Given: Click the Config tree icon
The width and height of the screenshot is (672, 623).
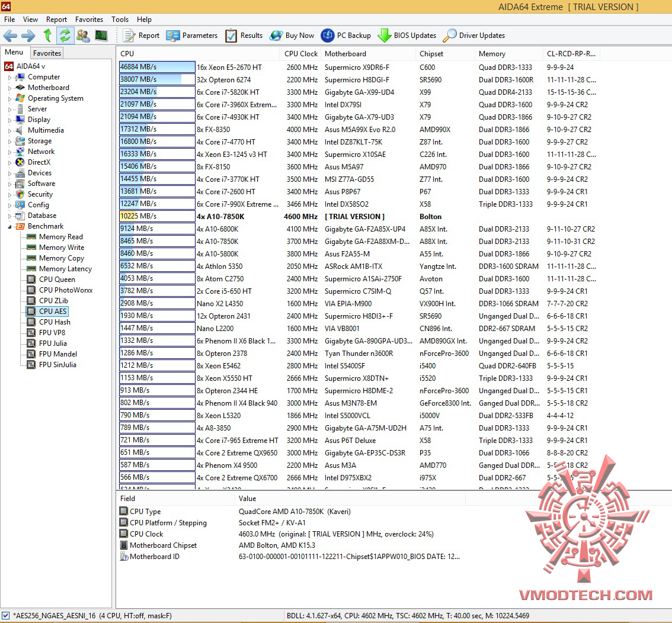Looking at the screenshot, I should click(x=20, y=205).
